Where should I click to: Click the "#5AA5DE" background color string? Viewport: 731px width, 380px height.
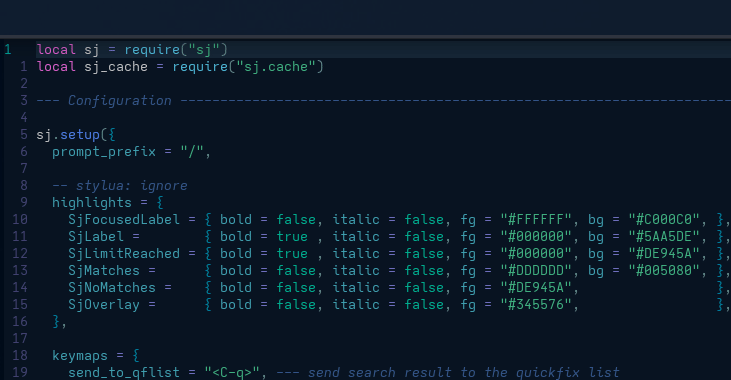[664, 236]
